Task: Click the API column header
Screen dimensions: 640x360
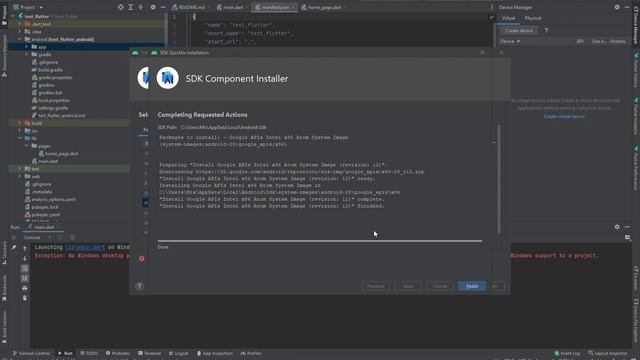Action: [x=580, y=41]
